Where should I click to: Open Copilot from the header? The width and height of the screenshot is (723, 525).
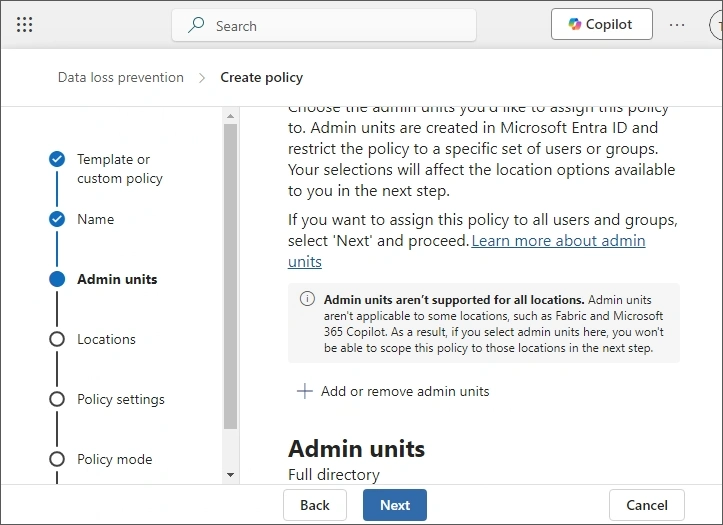601,24
